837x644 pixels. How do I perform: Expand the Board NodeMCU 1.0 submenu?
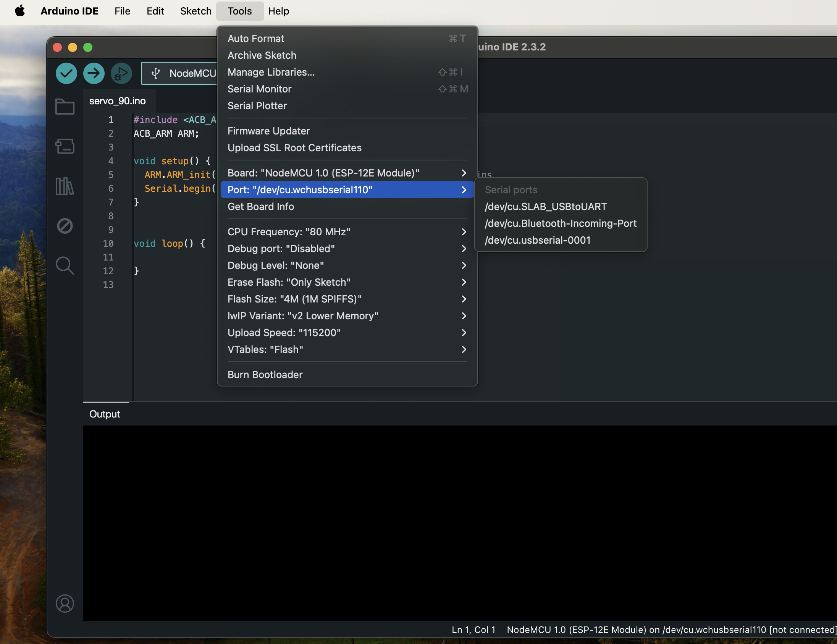tap(347, 173)
